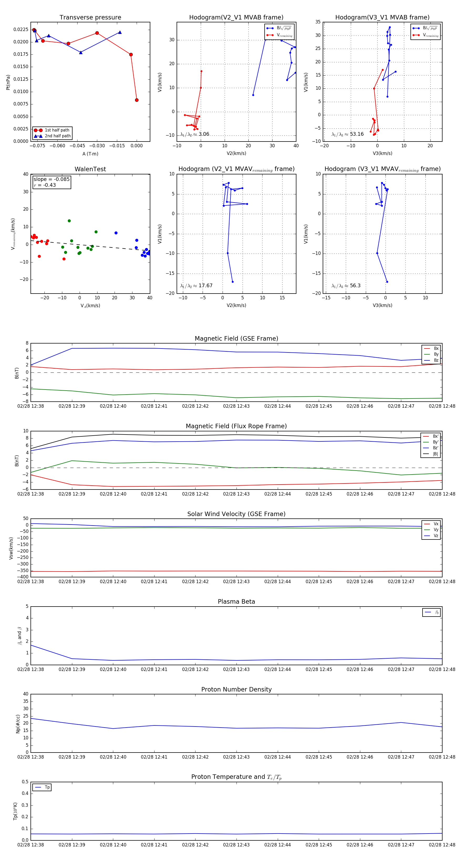Click the lowest red circle in Transverse pressure
Viewport: 473px width, 868px height.
pyautogui.click(x=137, y=100)
